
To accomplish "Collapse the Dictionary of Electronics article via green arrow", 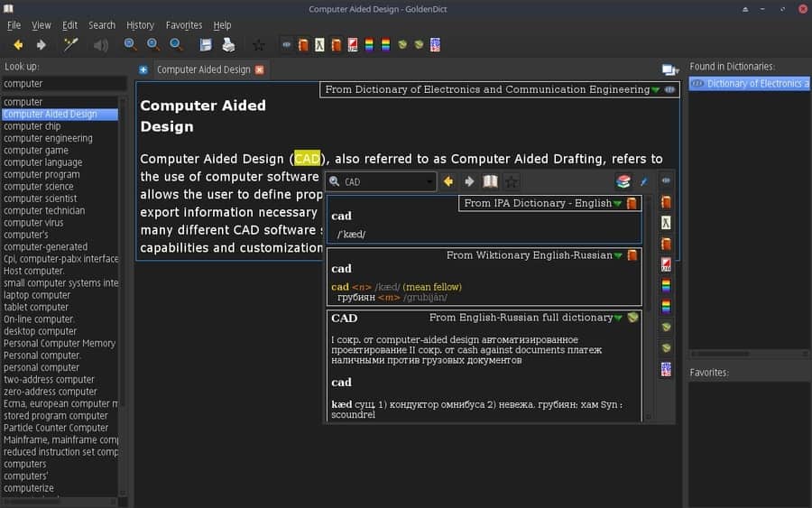I will pos(656,90).
